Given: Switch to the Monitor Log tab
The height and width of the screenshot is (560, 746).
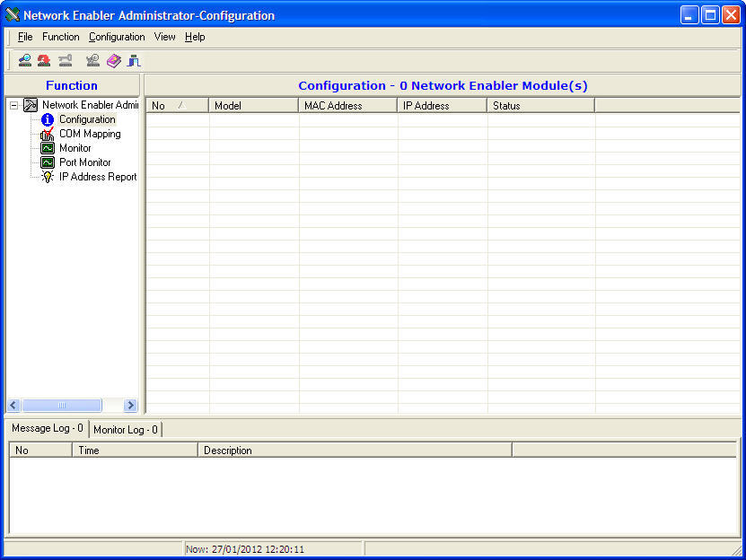Looking at the screenshot, I should tap(125, 430).
